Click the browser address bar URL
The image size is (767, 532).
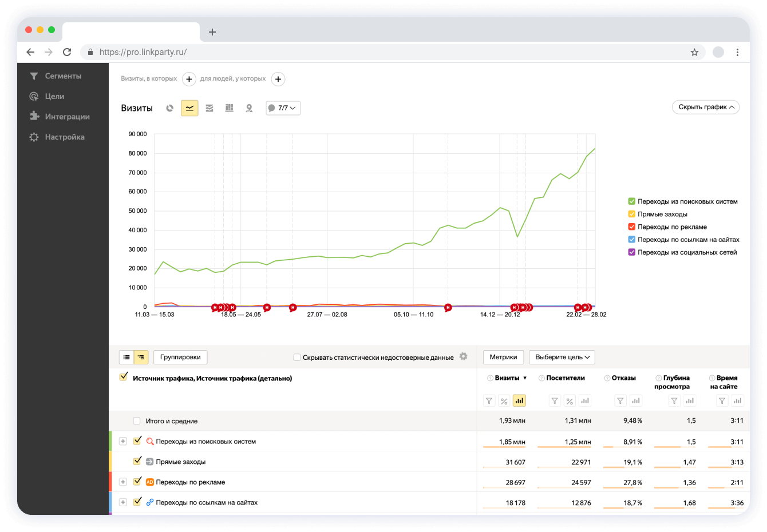pyautogui.click(x=143, y=52)
